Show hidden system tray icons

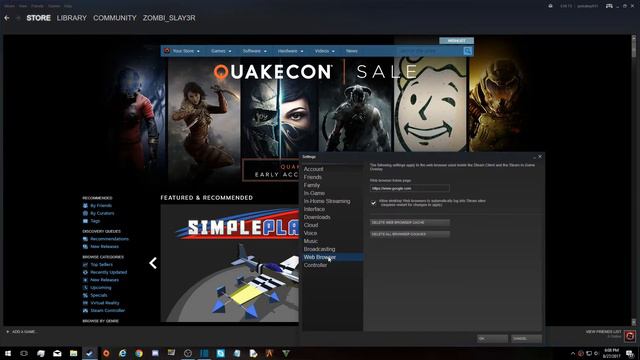click(x=572, y=353)
